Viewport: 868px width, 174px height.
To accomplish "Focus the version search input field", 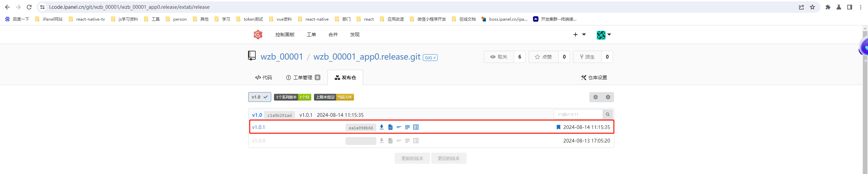I will [x=578, y=114].
